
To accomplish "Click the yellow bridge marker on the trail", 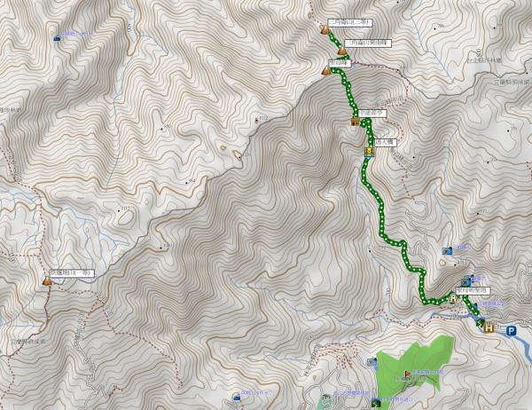I will 370,152.
